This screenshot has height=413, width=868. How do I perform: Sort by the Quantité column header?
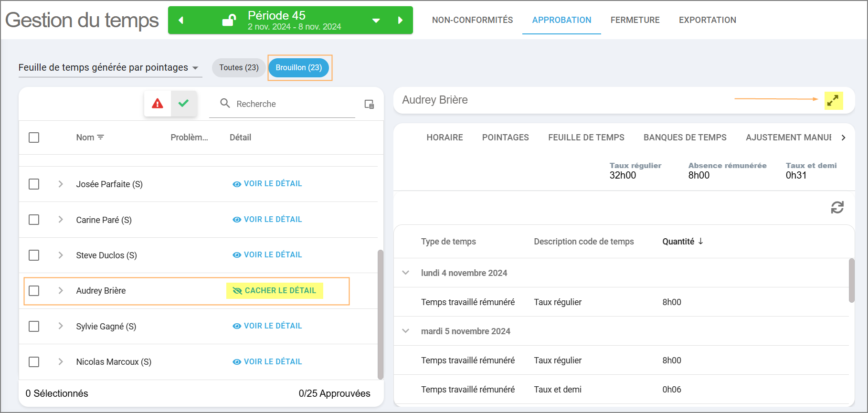click(678, 242)
